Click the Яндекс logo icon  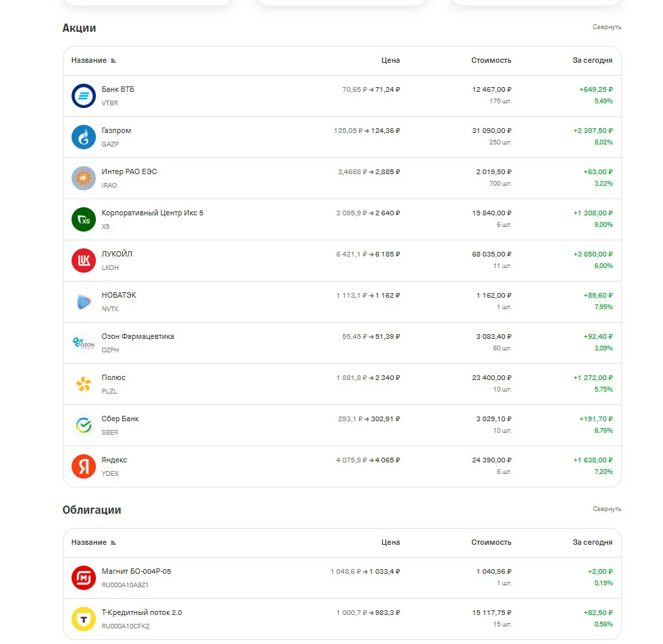click(84, 466)
